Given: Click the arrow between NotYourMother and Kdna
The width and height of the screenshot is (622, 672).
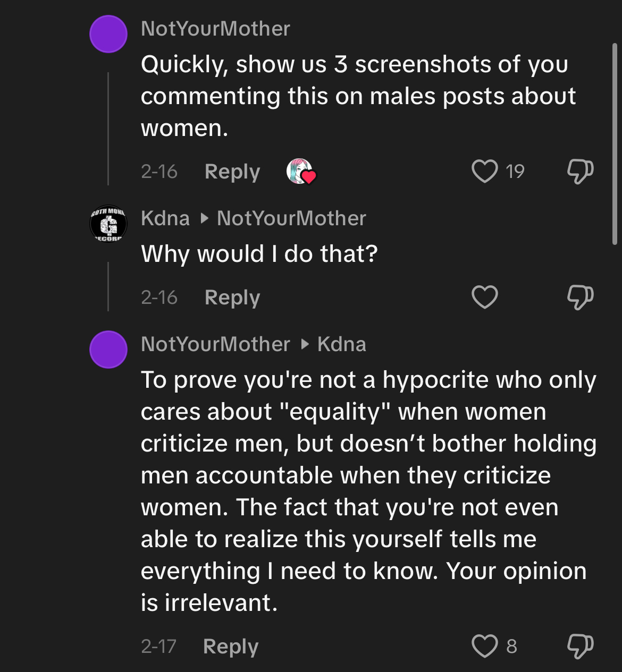Looking at the screenshot, I should tap(304, 344).
